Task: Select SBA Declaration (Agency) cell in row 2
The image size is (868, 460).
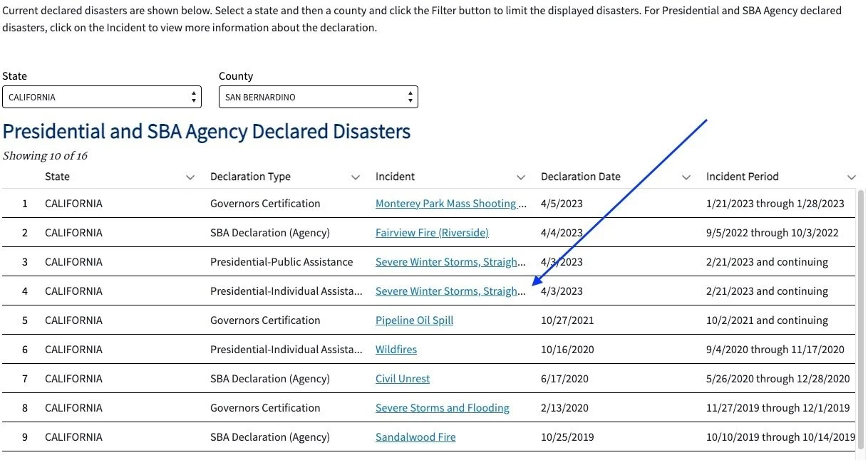Action: pyautogui.click(x=270, y=233)
